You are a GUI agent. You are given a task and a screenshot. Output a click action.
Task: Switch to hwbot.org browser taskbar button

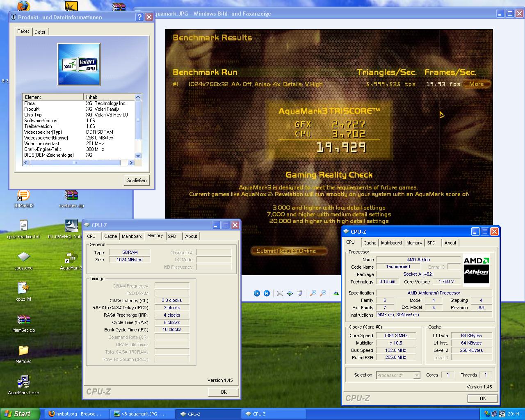[76, 414]
